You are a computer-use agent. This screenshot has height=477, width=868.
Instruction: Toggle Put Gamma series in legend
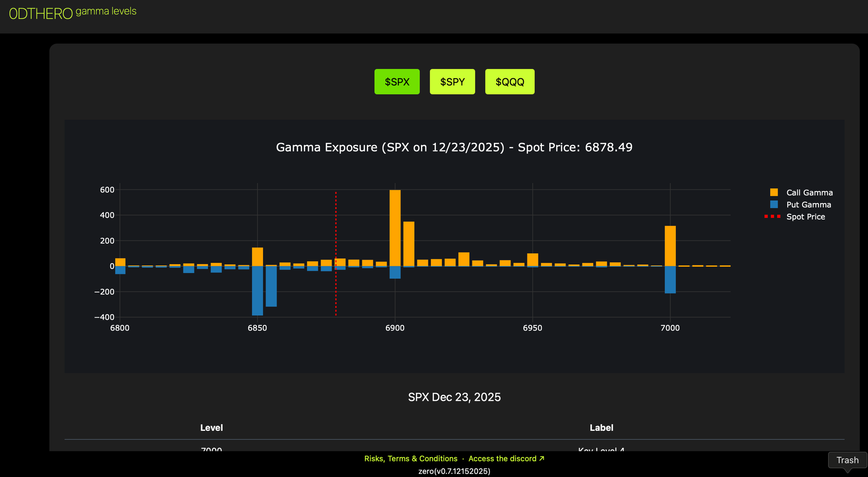[x=808, y=205]
